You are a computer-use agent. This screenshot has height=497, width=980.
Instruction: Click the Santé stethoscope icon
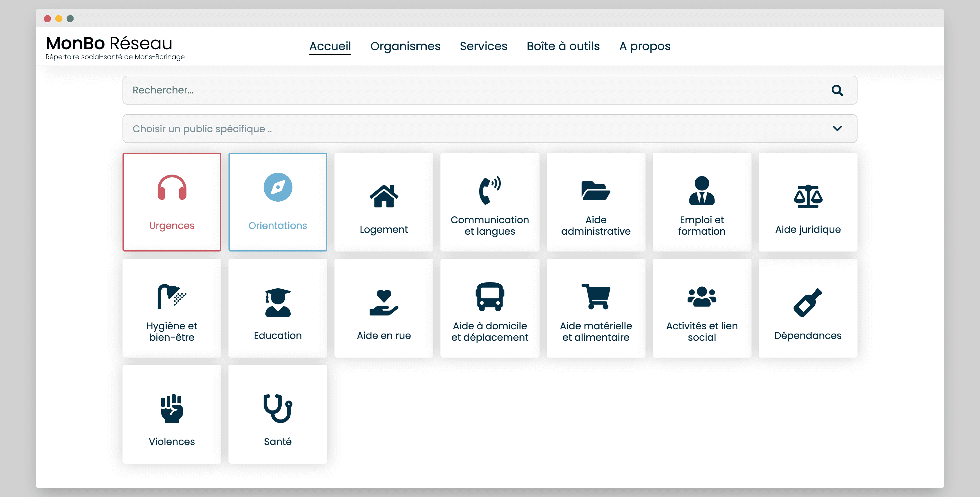click(278, 408)
